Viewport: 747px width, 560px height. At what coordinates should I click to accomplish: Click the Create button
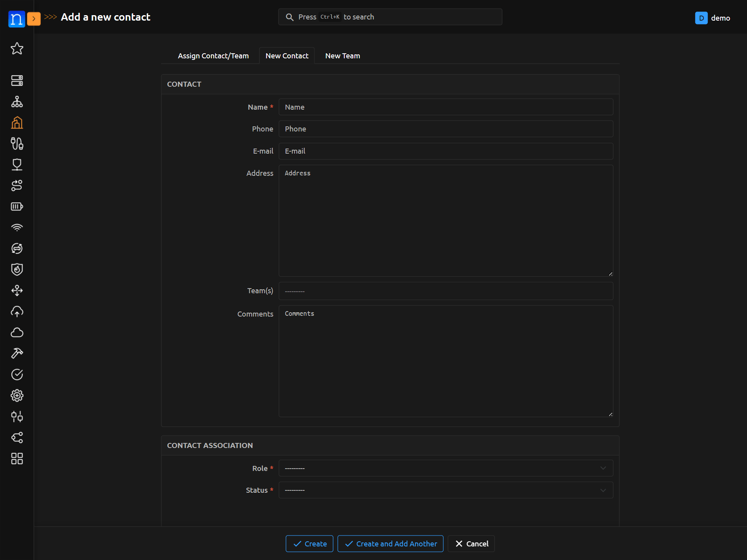click(309, 544)
